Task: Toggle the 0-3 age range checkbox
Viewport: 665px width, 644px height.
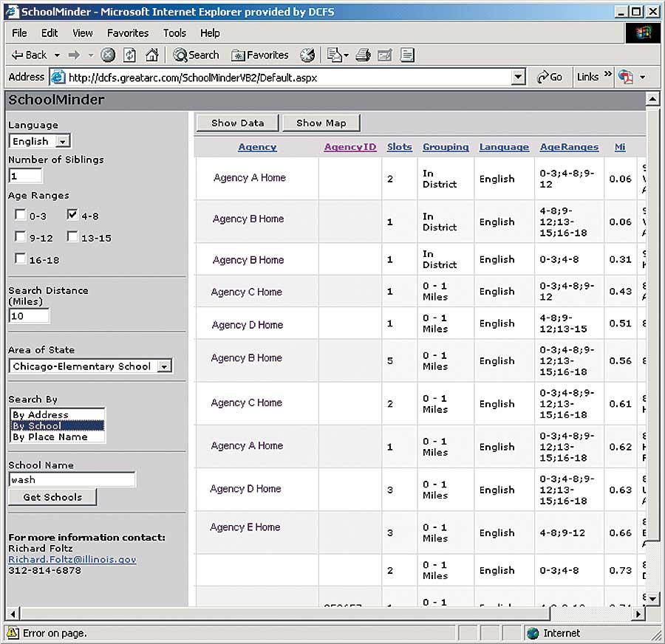Action: (x=20, y=214)
